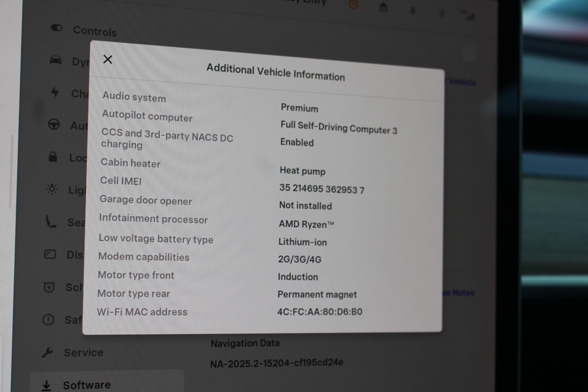
Task: Open the Service wrench icon
Action: point(47,352)
